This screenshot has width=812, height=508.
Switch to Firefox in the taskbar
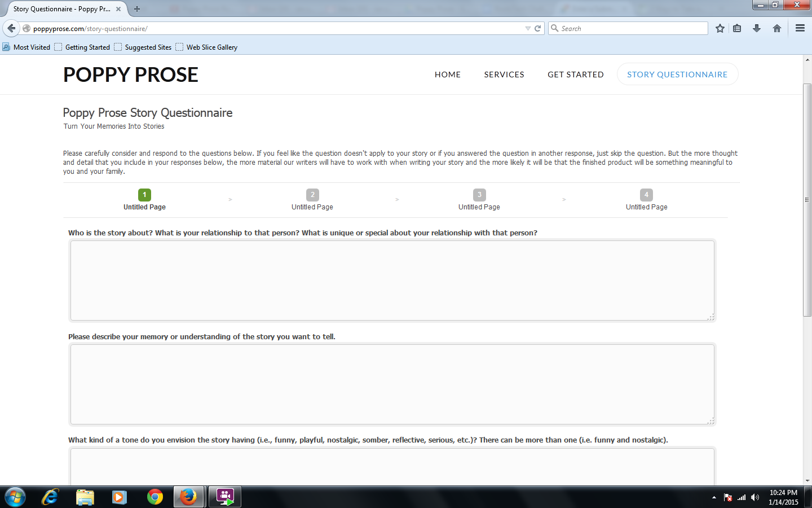click(188, 497)
